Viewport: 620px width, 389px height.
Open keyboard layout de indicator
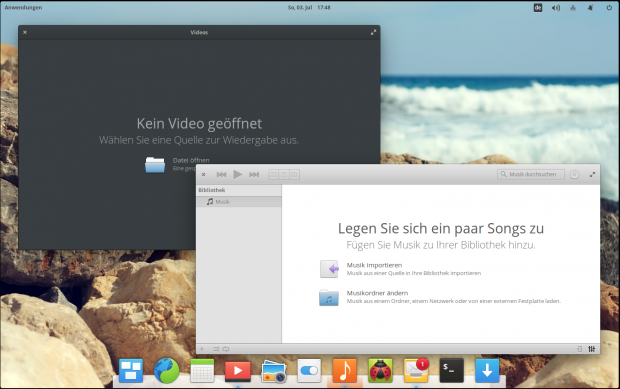[x=538, y=8]
